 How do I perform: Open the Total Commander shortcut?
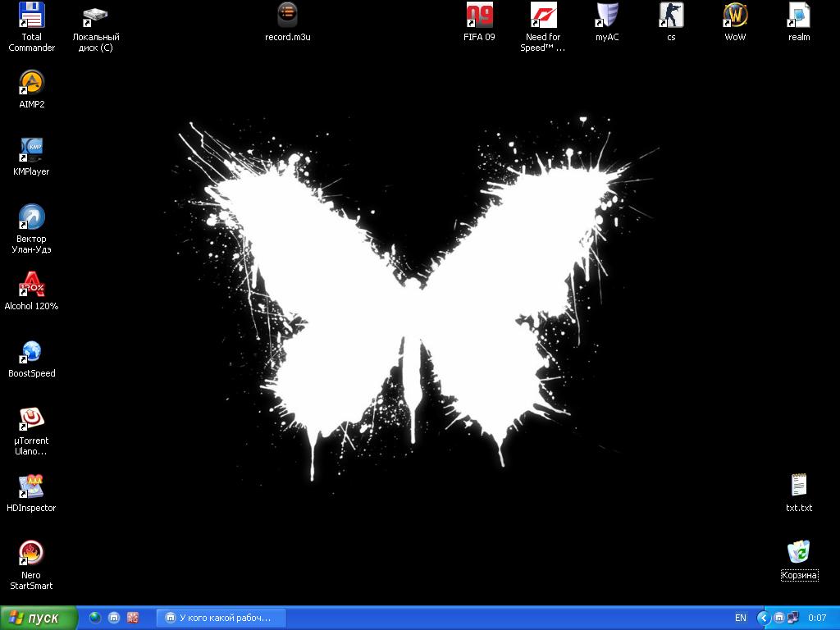[31, 16]
